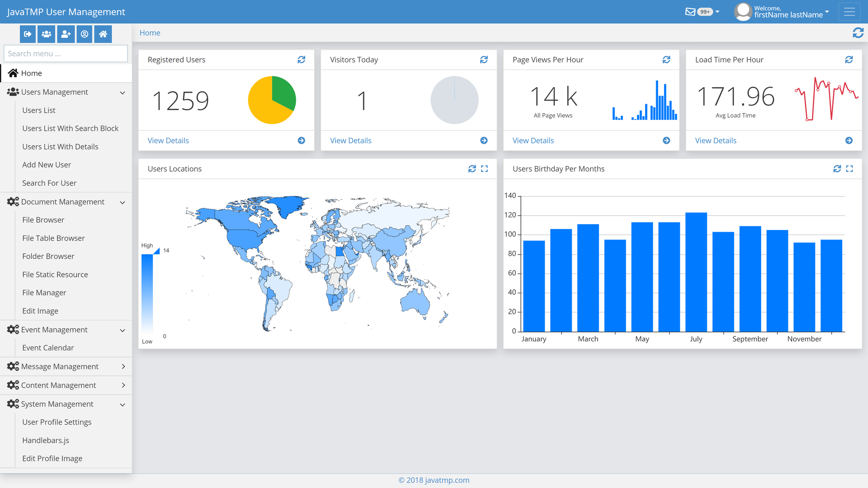Image resolution: width=868 pixels, height=488 pixels.
Task: Click the Visitors Today gray pie chart
Action: (454, 100)
